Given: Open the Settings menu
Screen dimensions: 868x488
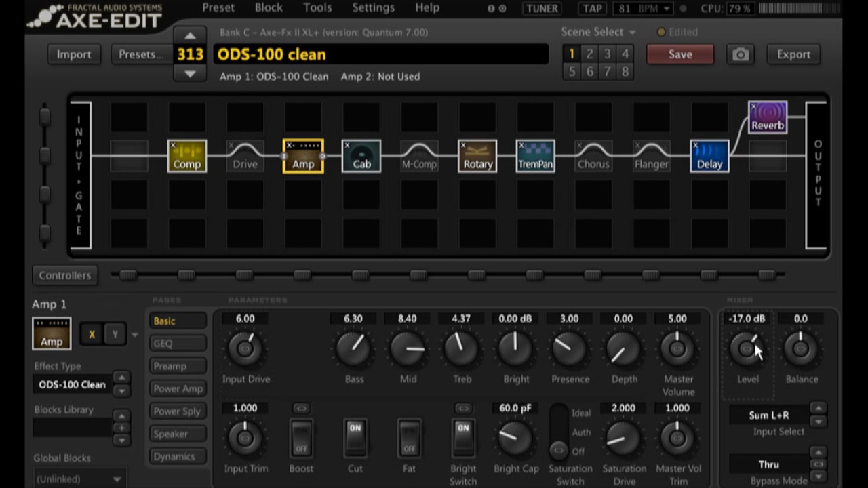Looking at the screenshot, I should [373, 8].
